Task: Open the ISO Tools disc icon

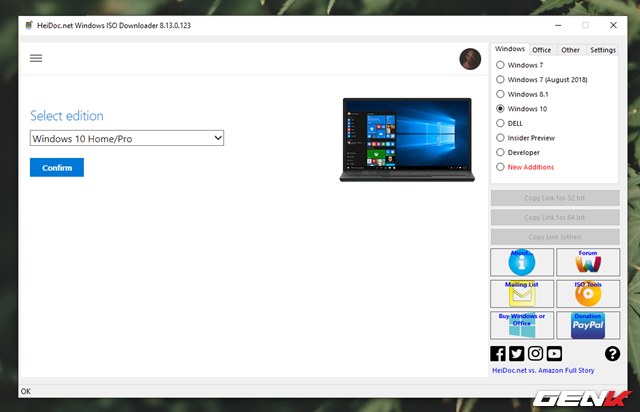Action: [x=588, y=294]
